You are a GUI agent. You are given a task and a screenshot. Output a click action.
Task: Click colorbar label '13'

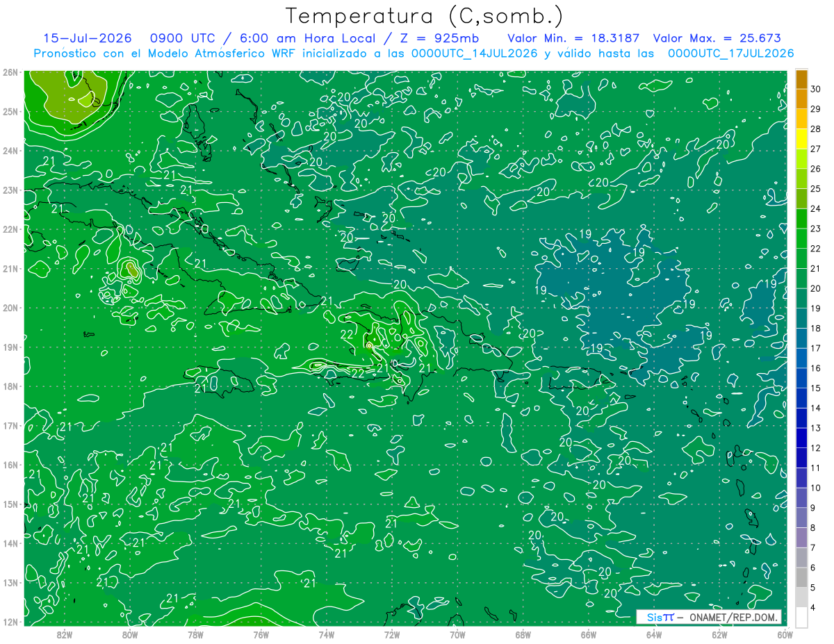point(815,428)
